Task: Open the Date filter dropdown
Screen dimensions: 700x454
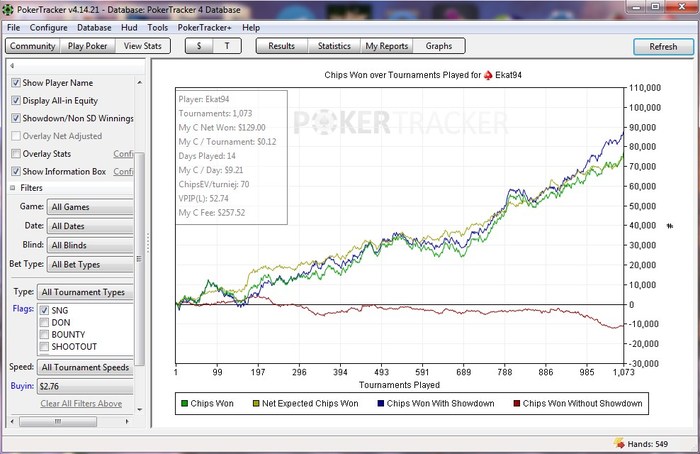Action: [x=90, y=226]
